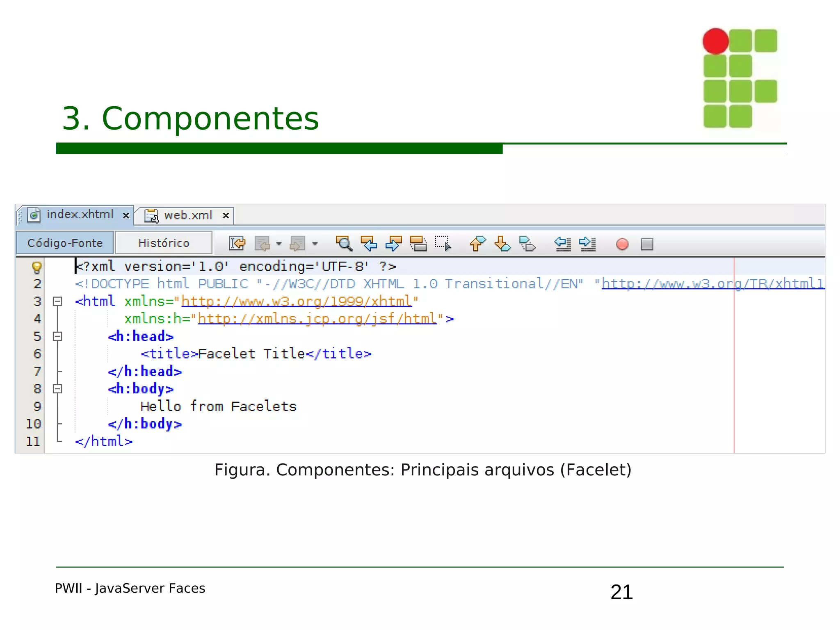Open the w3.org/TR/xhtml1 DOCTYPE link
The height and width of the screenshot is (630, 840).
coord(713,283)
